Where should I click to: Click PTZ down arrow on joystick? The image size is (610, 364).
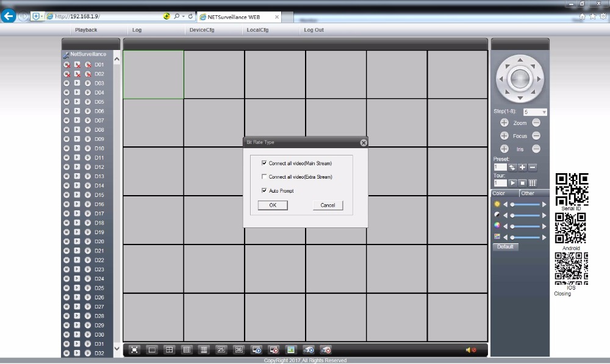520,98
